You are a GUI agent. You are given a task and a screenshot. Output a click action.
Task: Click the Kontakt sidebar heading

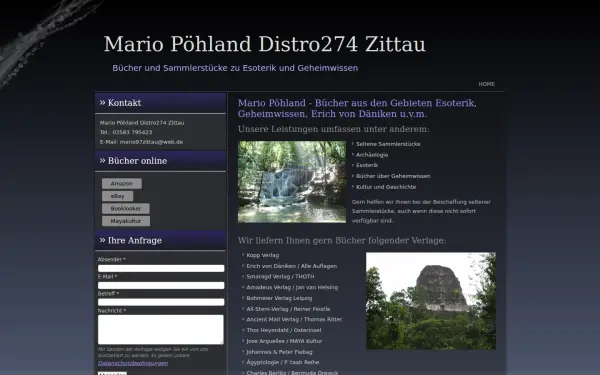160,103
